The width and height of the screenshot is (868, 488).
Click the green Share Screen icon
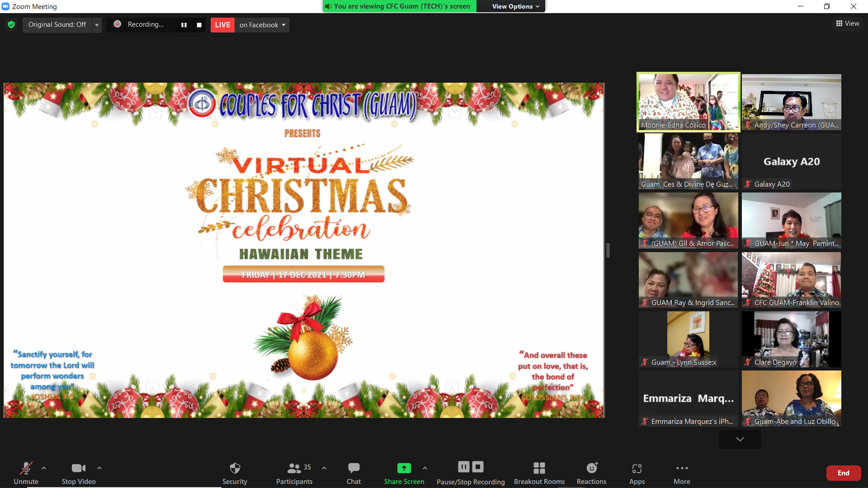tap(404, 468)
